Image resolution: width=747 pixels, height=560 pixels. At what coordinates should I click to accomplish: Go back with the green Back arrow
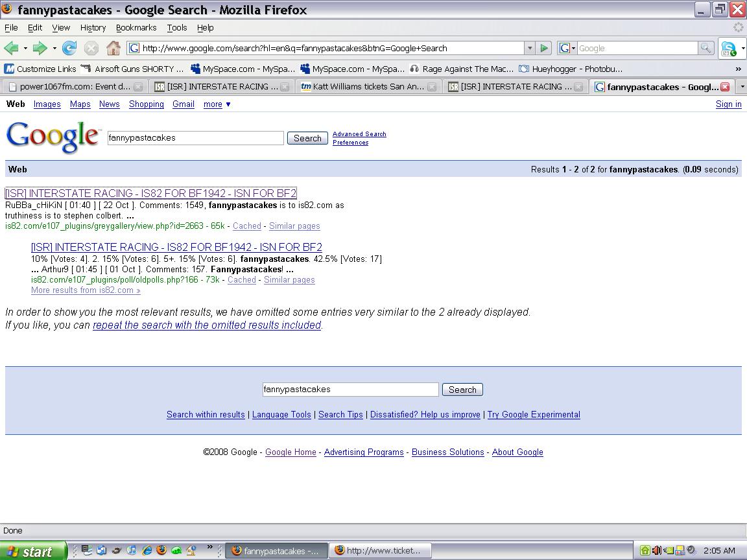pos(11,48)
